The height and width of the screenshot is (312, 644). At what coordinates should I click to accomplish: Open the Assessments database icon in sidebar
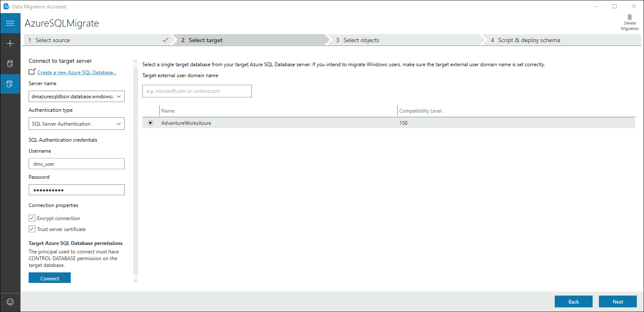click(10, 64)
